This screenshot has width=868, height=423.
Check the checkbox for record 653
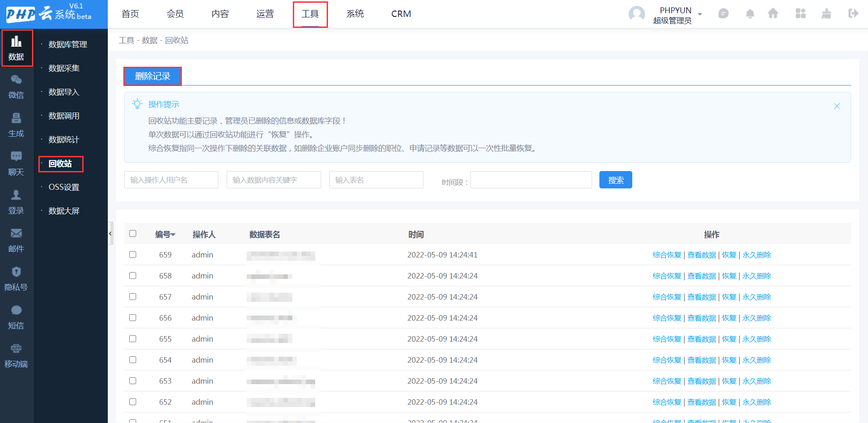pos(133,381)
